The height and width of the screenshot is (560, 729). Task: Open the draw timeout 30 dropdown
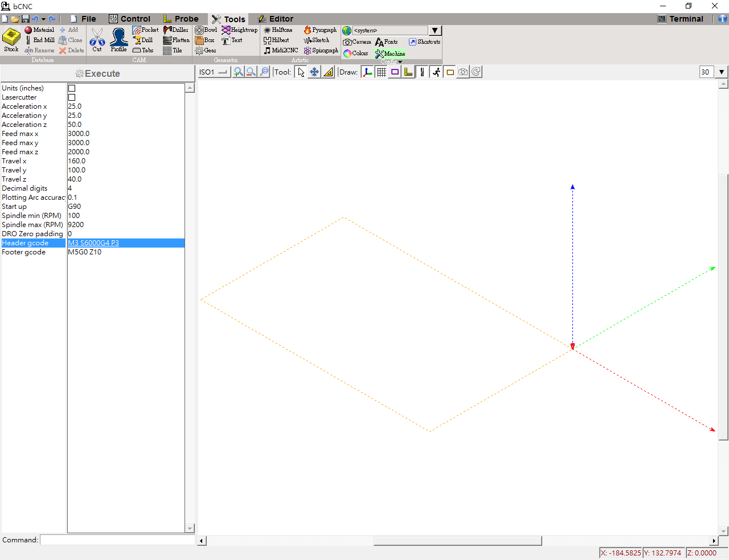tap(722, 72)
